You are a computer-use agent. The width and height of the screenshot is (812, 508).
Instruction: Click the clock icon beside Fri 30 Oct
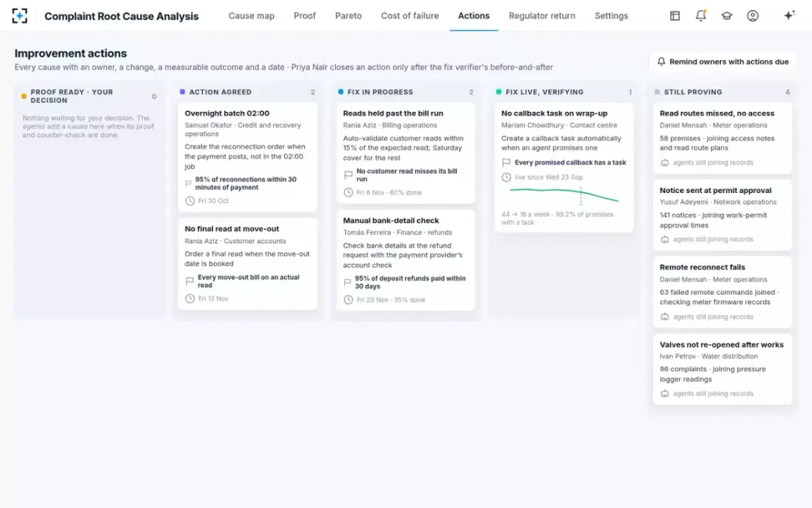click(x=189, y=201)
